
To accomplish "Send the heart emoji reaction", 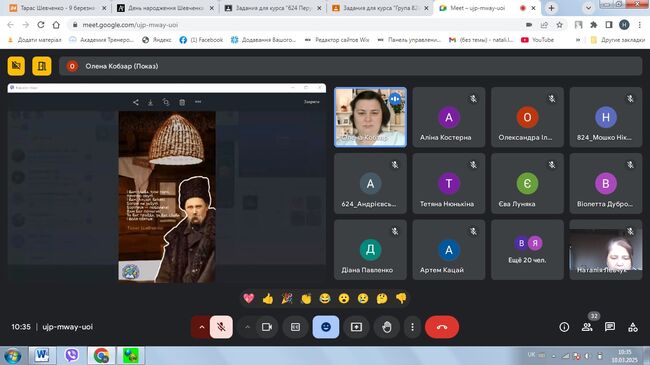I will tap(249, 298).
